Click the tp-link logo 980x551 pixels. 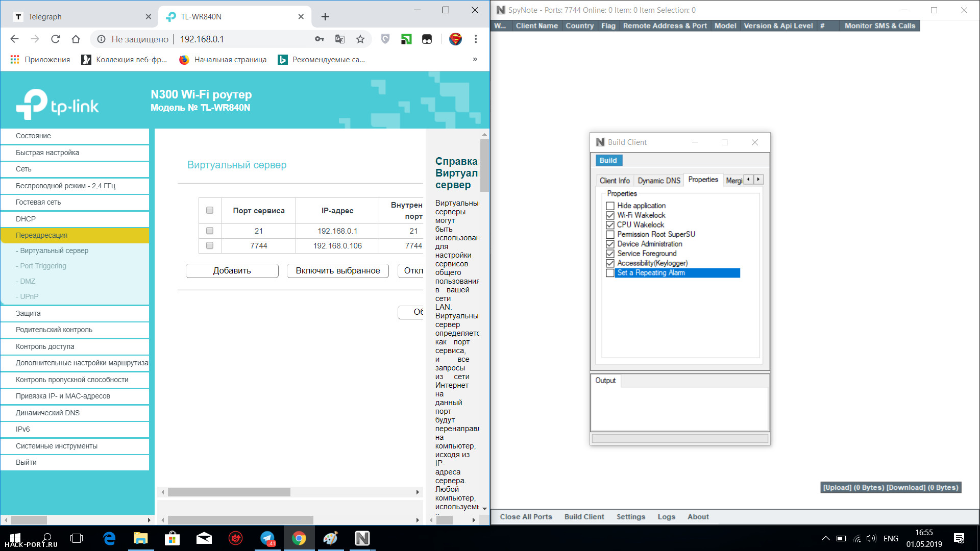(x=57, y=105)
